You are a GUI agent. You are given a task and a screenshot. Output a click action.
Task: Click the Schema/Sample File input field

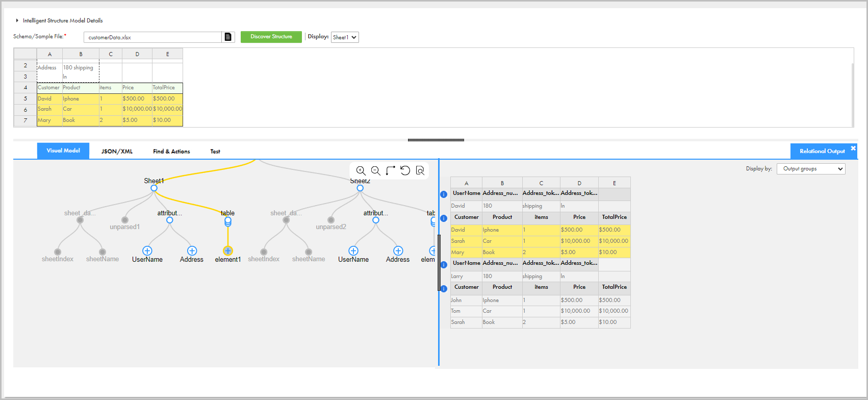click(x=152, y=37)
